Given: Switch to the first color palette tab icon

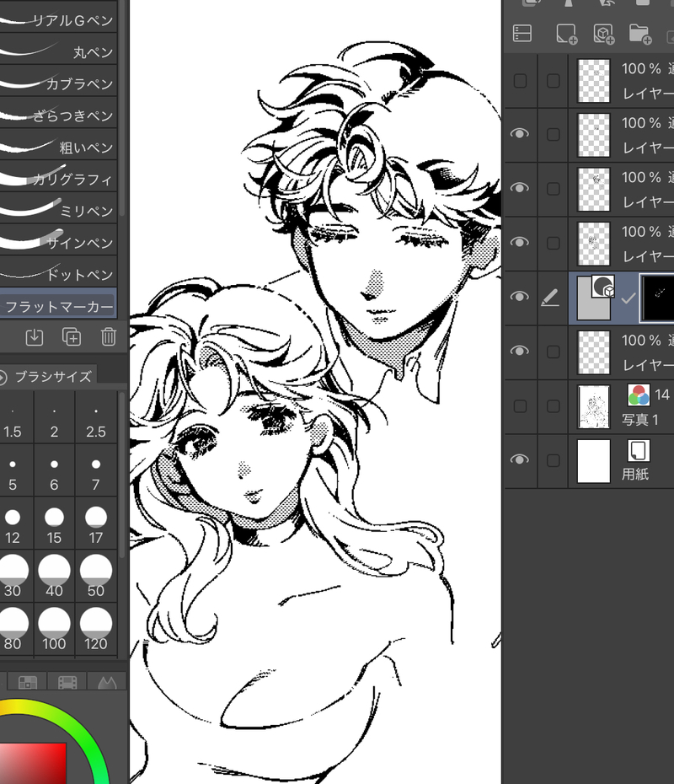Looking at the screenshot, I should pyautogui.click(x=28, y=681).
